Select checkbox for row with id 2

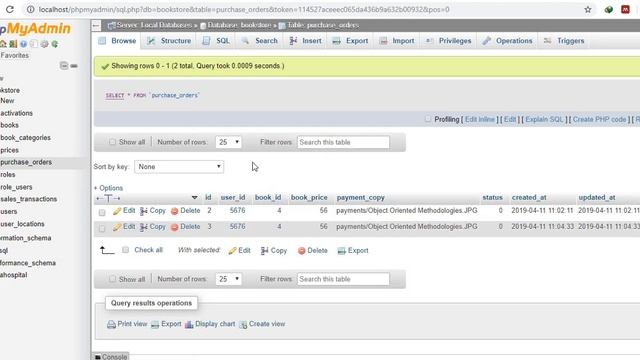click(x=102, y=212)
